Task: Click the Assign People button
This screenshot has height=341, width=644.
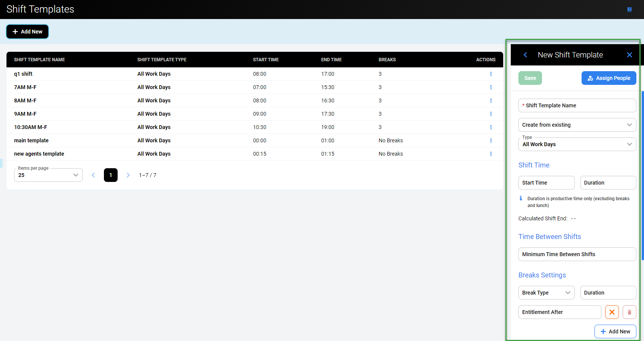Action: [609, 78]
